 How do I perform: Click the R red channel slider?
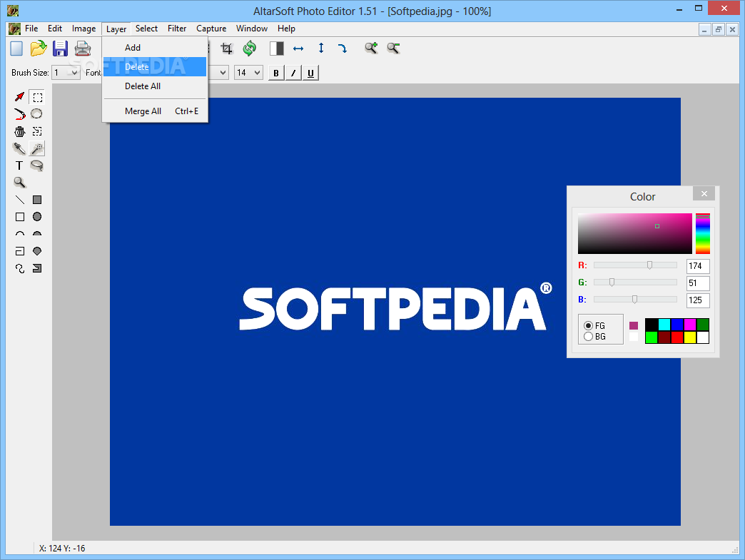[635, 265]
